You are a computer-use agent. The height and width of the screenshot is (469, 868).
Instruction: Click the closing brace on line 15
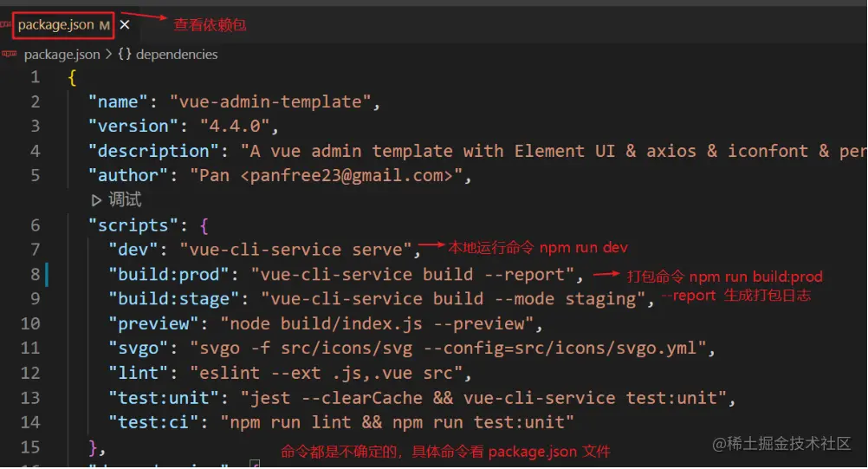click(x=93, y=447)
